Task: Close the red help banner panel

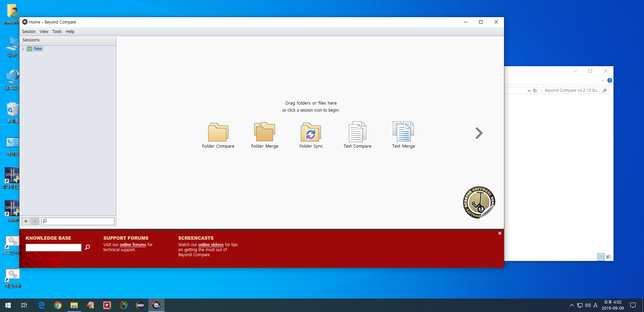Action: tap(500, 233)
